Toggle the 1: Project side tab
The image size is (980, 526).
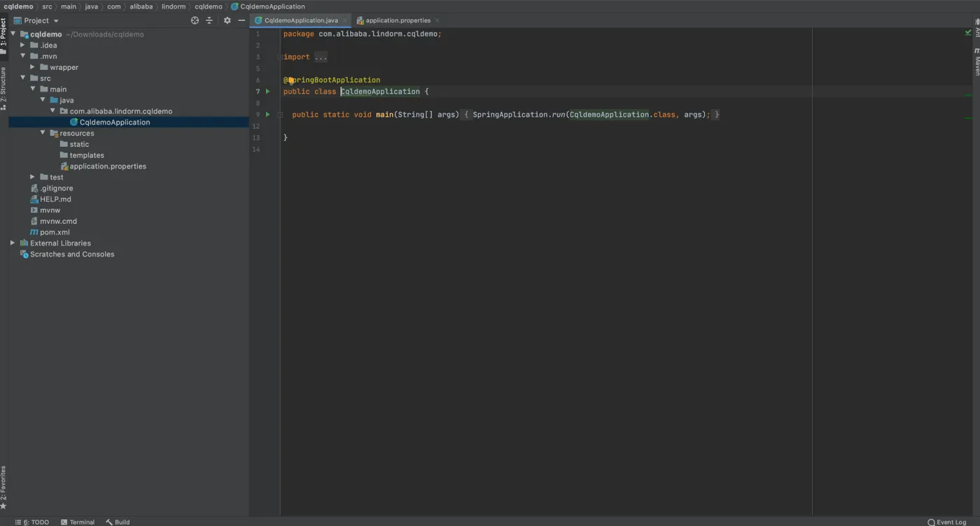(3, 37)
